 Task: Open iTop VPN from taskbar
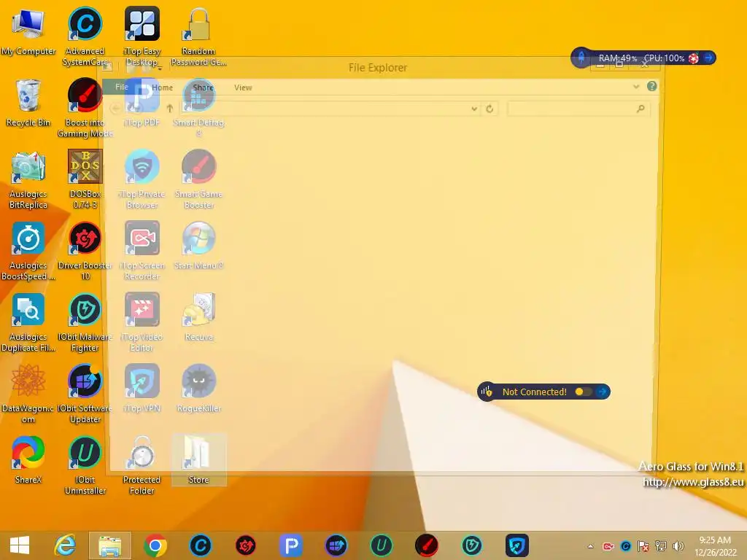517,545
